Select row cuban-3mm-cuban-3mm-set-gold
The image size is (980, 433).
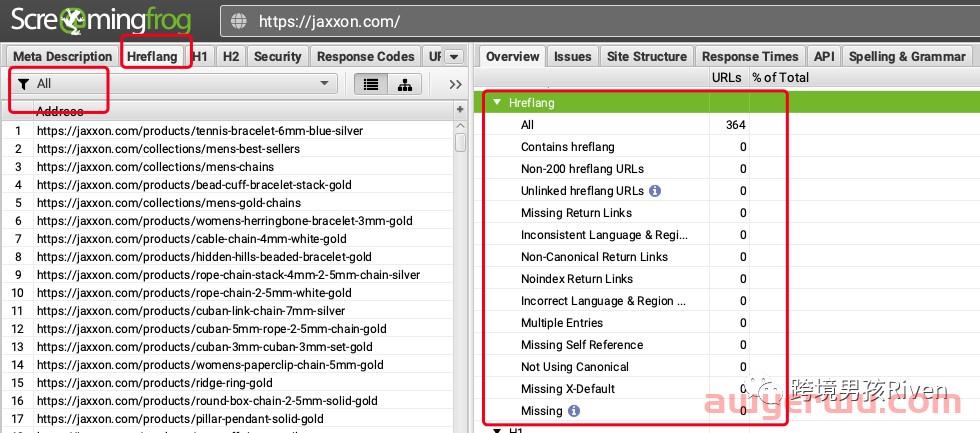[228, 347]
